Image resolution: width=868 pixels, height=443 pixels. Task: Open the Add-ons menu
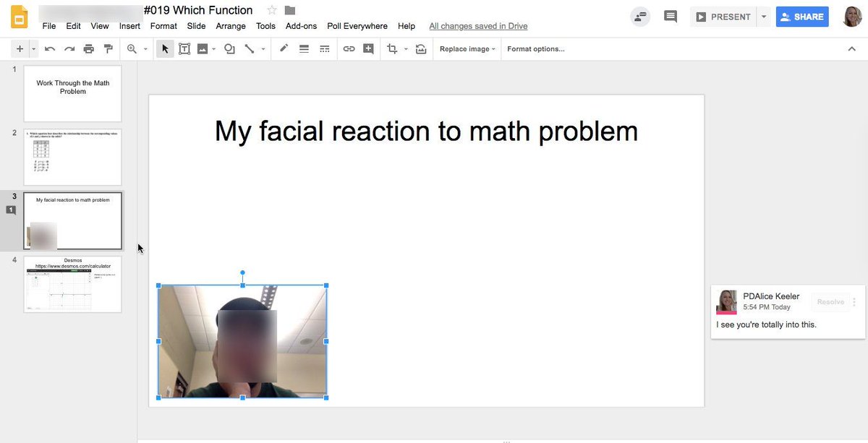tap(301, 26)
